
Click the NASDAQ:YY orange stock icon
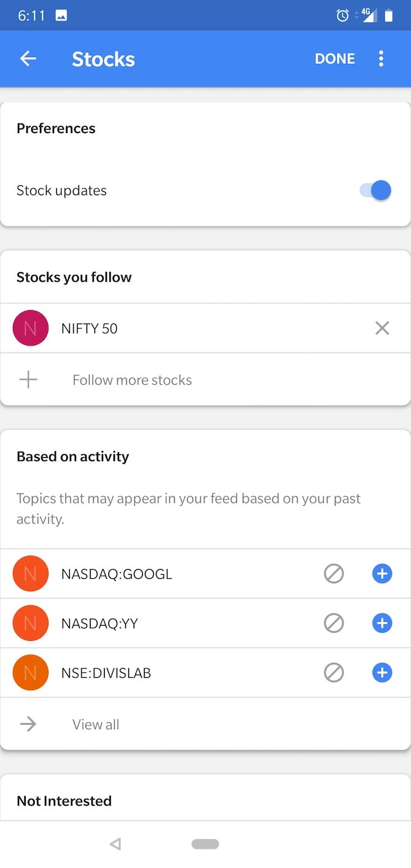pyautogui.click(x=30, y=622)
